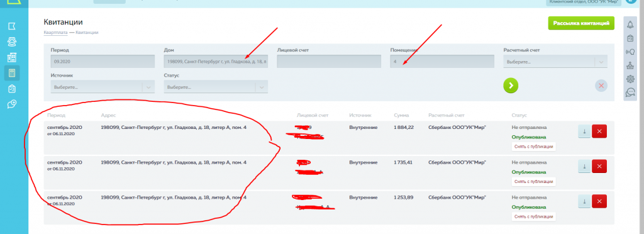Expand the Статус dropdown
Image resolution: width=644 pixels, height=234 pixels.
pos(216,87)
